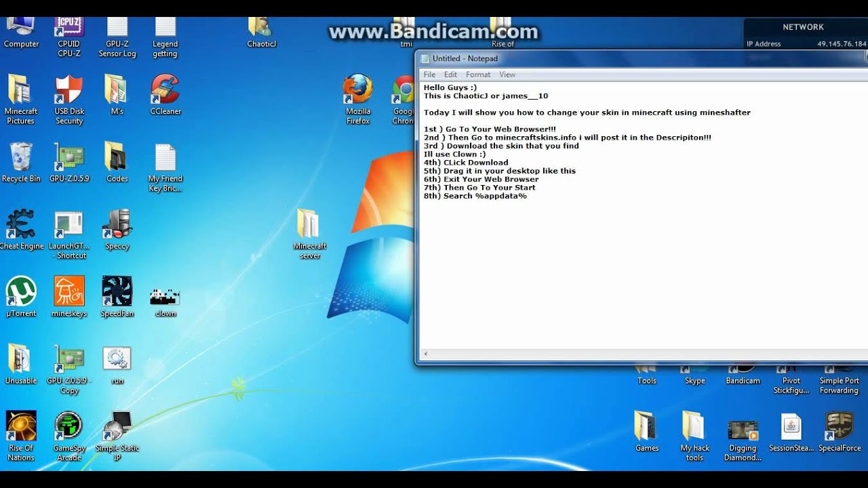Open Notepad View menu
Screen dimensions: 868x488
pos(507,75)
